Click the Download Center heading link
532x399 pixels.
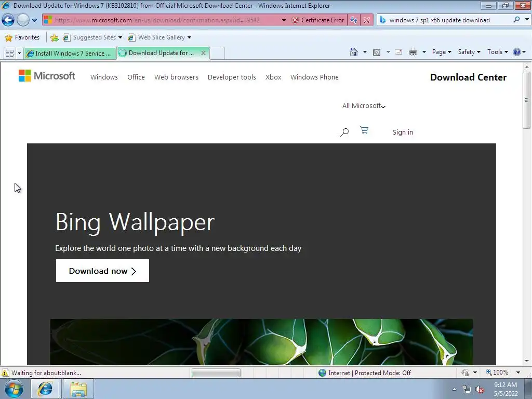pyautogui.click(x=468, y=77)
